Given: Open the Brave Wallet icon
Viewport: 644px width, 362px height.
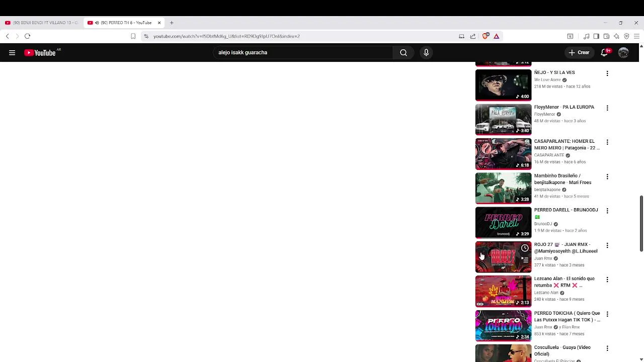Looking at the screenshot, I should click(606, 36).
